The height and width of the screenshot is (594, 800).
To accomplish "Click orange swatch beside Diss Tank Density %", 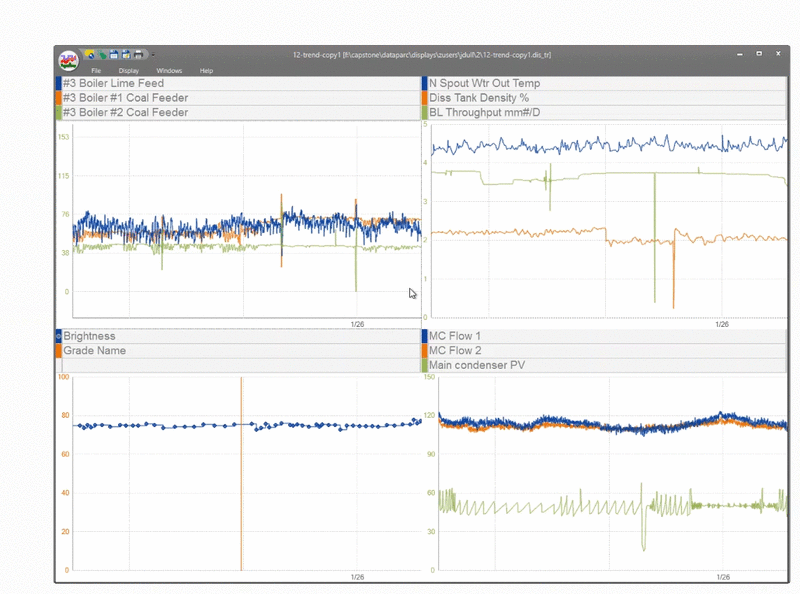I will (425, 98).
